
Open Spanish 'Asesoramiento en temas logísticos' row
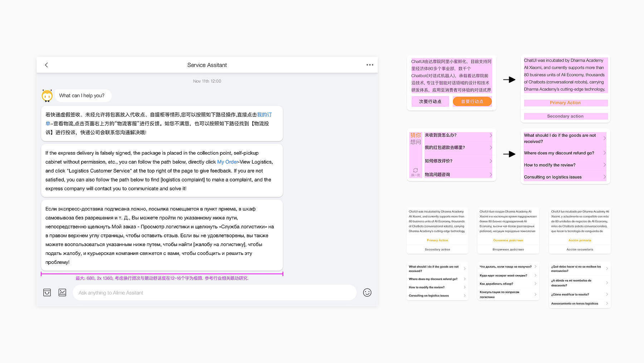580,304
